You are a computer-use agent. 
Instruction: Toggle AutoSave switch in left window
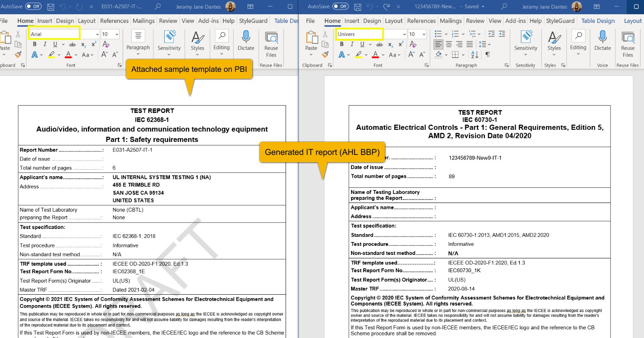(x=33, y=6)
